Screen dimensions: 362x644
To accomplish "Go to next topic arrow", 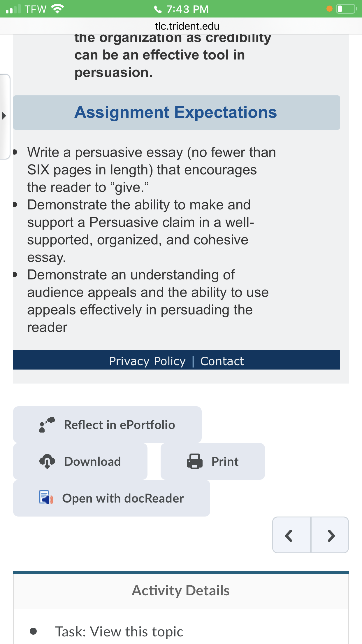I will [330, 535].
